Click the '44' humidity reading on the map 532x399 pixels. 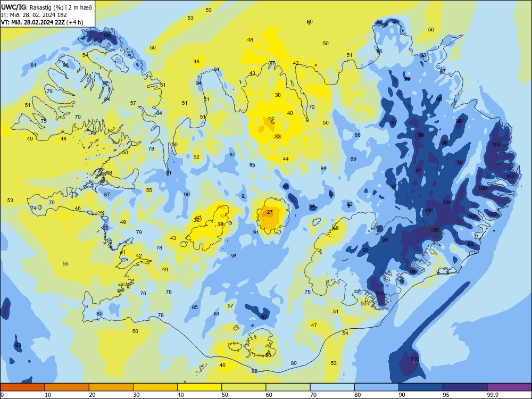pos(286,159)
